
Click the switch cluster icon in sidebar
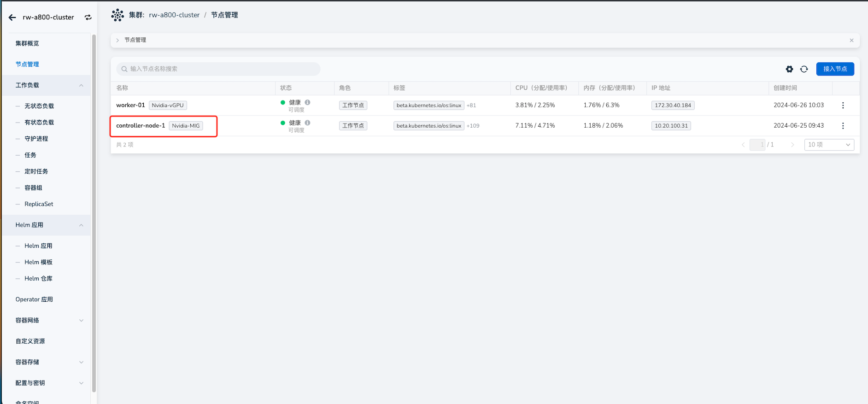click(88, 18)
